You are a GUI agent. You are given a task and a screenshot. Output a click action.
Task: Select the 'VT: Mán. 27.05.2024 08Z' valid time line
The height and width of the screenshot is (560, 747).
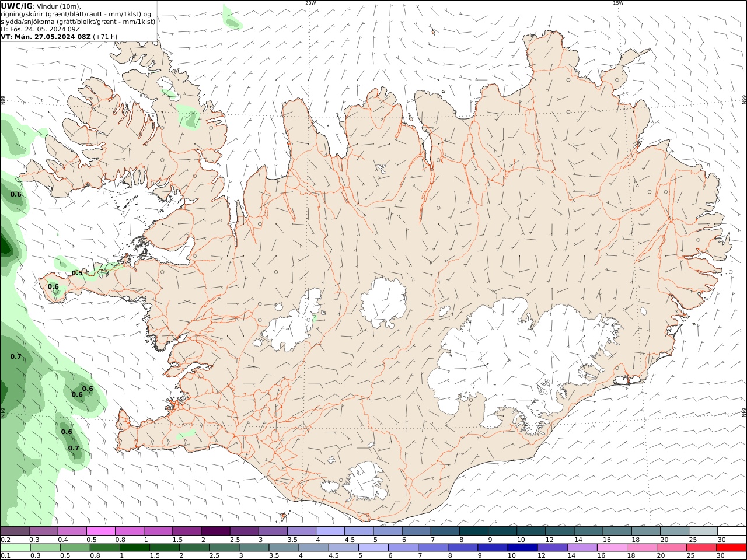(46, 36)
